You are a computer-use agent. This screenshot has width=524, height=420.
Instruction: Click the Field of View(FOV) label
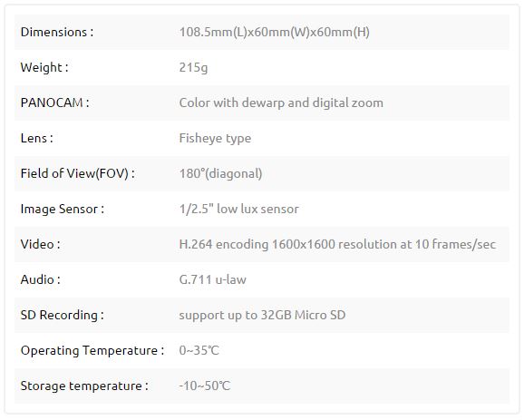pyautogui.click(x=78, y=173)
